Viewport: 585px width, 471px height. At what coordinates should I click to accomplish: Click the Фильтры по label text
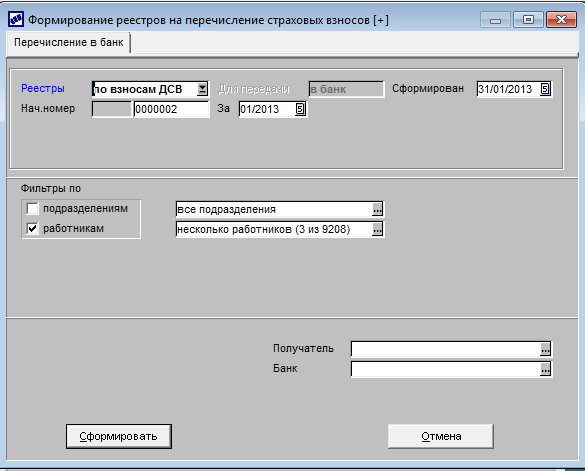coord(51,188)
